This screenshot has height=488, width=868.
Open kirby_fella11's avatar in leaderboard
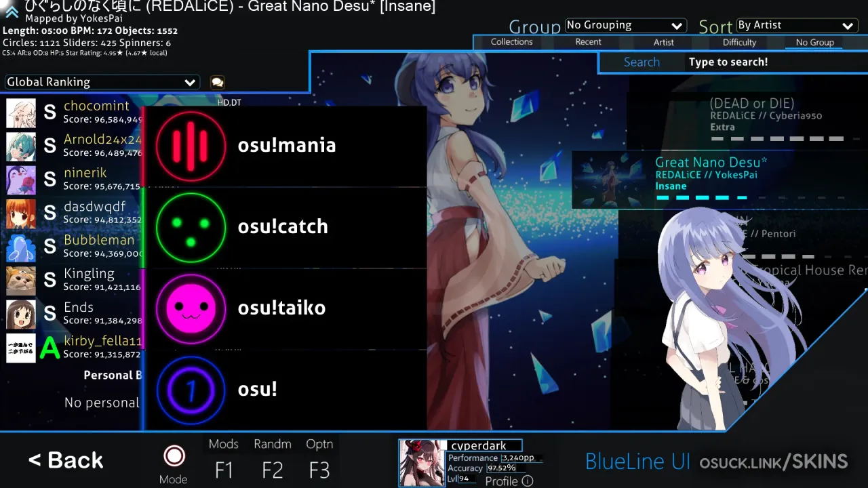pos(21,348)
